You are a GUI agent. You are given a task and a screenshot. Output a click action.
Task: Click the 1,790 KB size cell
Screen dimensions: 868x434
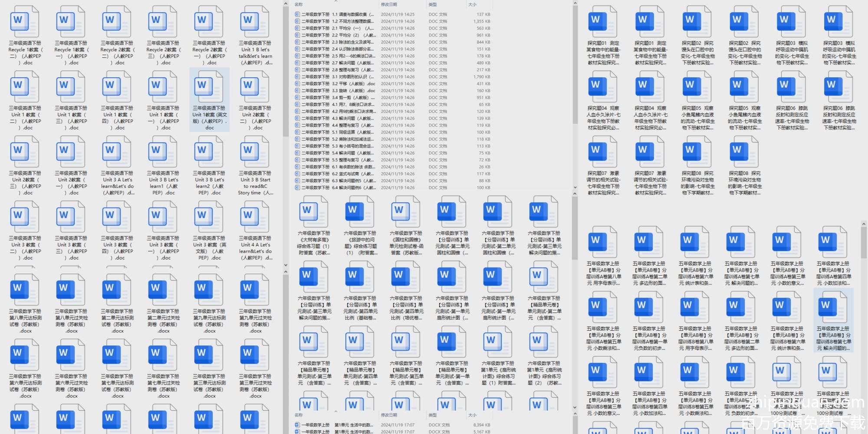[x=482, y=77]
